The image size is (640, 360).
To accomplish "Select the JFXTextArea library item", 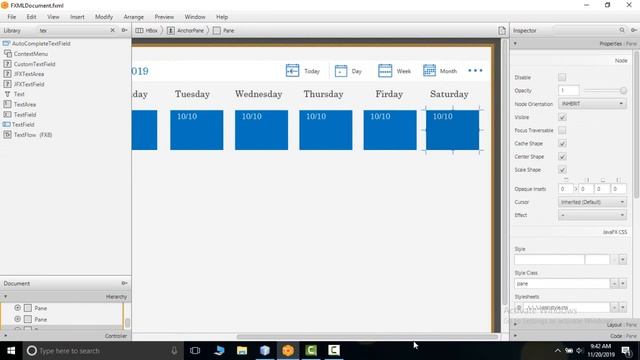I will coord(24,74).
